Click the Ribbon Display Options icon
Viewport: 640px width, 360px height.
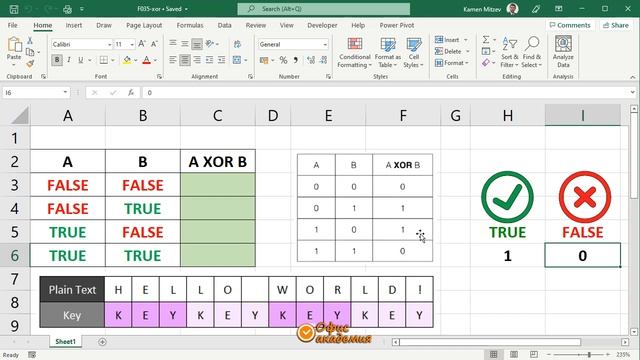(559, 9)
